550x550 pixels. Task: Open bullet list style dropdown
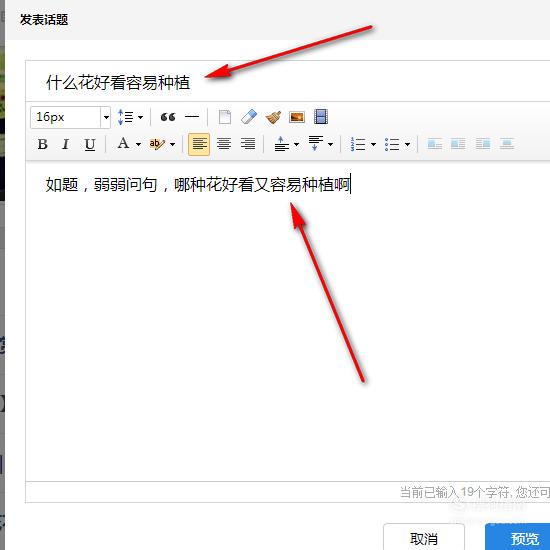click(x=407, y=144)
